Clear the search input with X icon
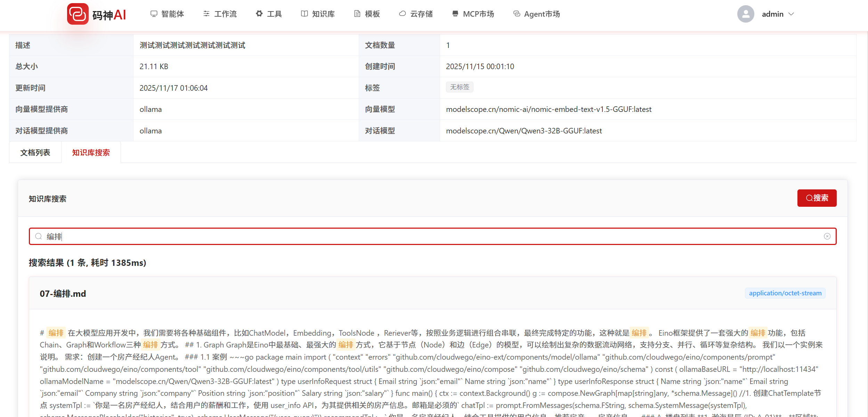This screenshot has height=417, width=868. click(x=827, y=236)
